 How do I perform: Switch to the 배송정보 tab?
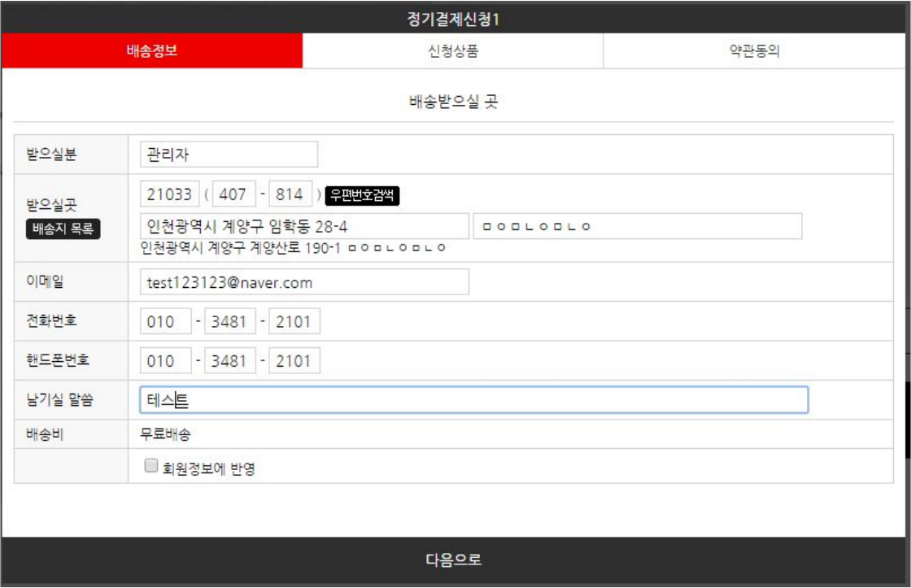151,51
